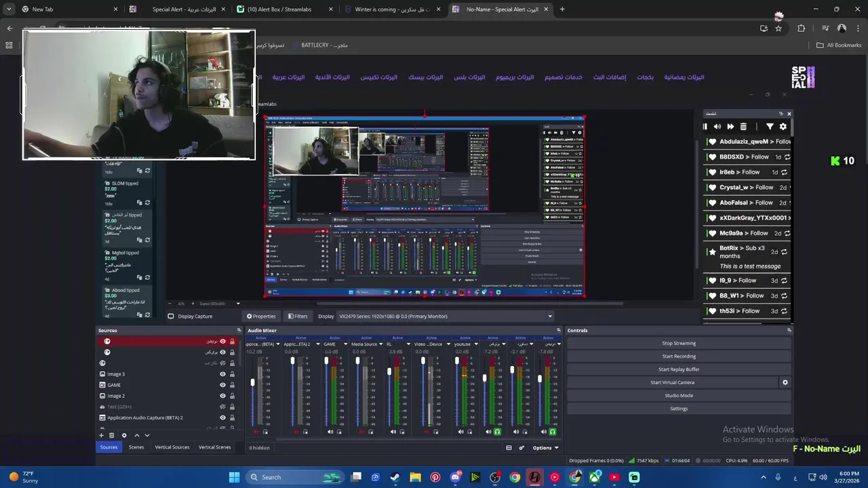Mute the GAME audio channel
868x488 pixels.
[330, 432]
